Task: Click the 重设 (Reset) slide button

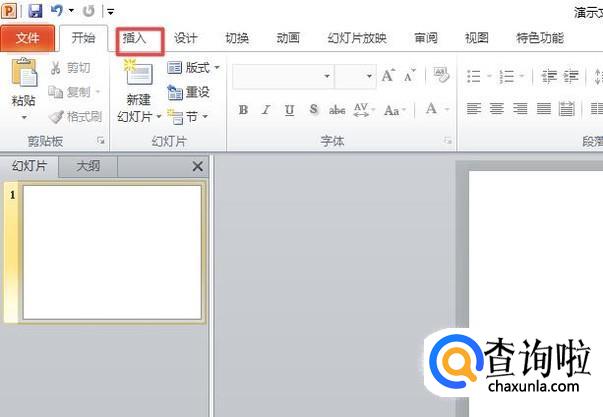Action: [188, 92]
